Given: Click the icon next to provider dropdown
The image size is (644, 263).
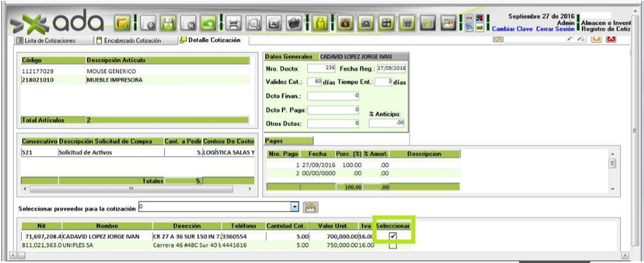Looking at the screenshot, I should point(310,208).
